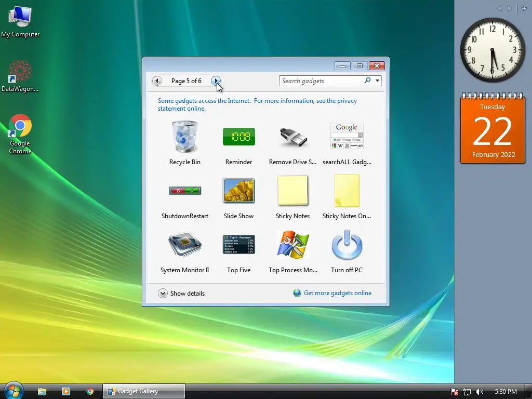This screenshot has height=399, width=532.
Task: Select the Turn off PC gadget icon
Action: point(347,245)
